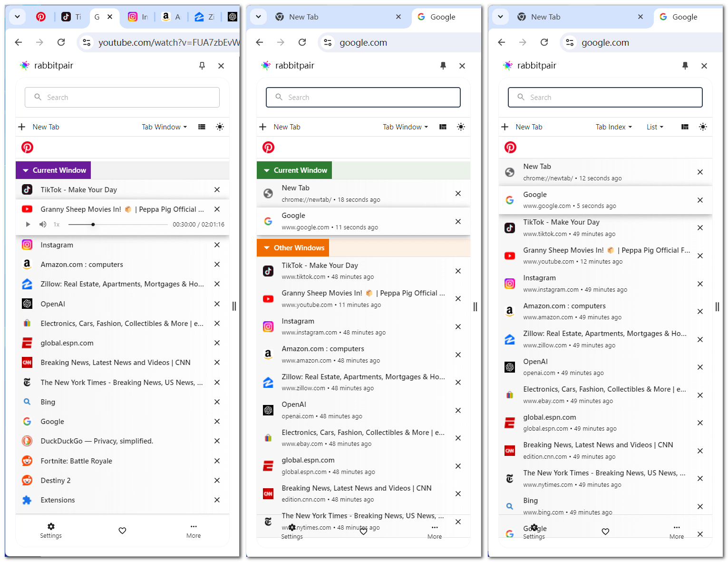This screenshot has height=562, width=728.
Task: Focus the Search field in the middle panel
Action: (363, 97)
